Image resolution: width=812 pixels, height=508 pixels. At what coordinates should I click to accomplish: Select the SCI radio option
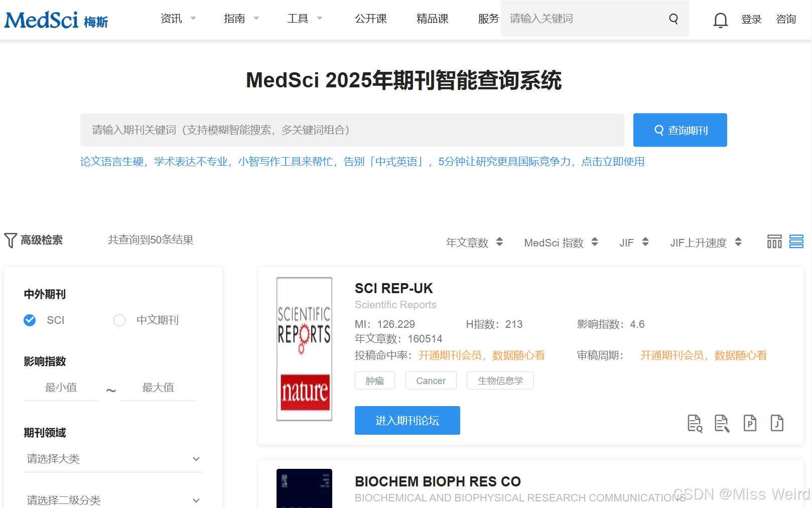pyautogui.click(x=30, y=320)
